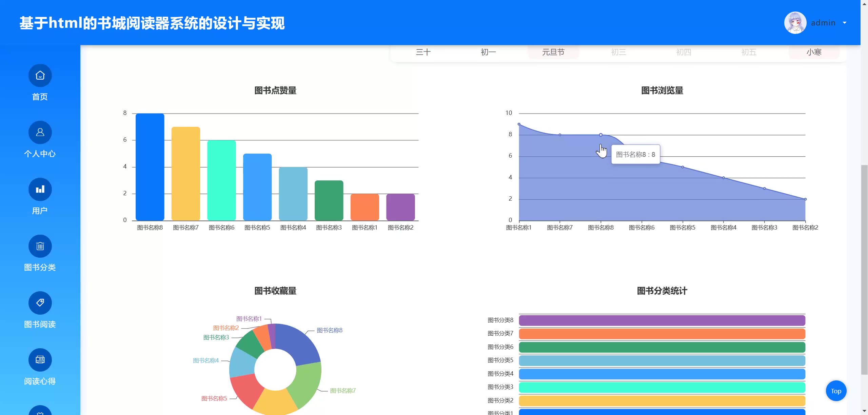Select the 元旦节 calendar day
This screenshot has height=415, width=868.
(553, 52)
